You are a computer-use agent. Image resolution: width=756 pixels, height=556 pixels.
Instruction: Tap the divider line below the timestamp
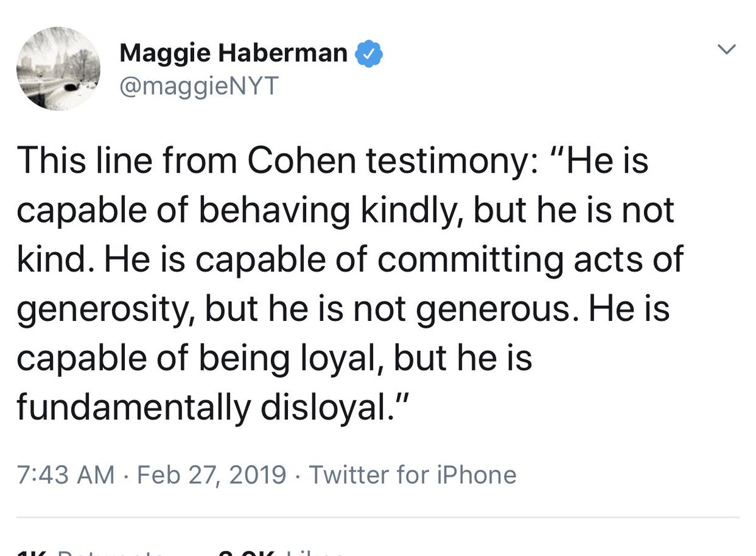click(378, 518)
